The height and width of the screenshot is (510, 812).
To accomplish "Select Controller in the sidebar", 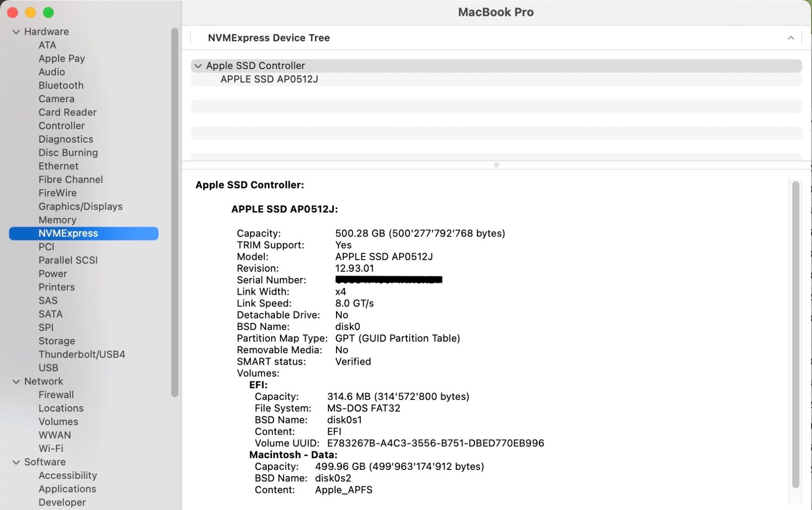I will pos(62,125).
